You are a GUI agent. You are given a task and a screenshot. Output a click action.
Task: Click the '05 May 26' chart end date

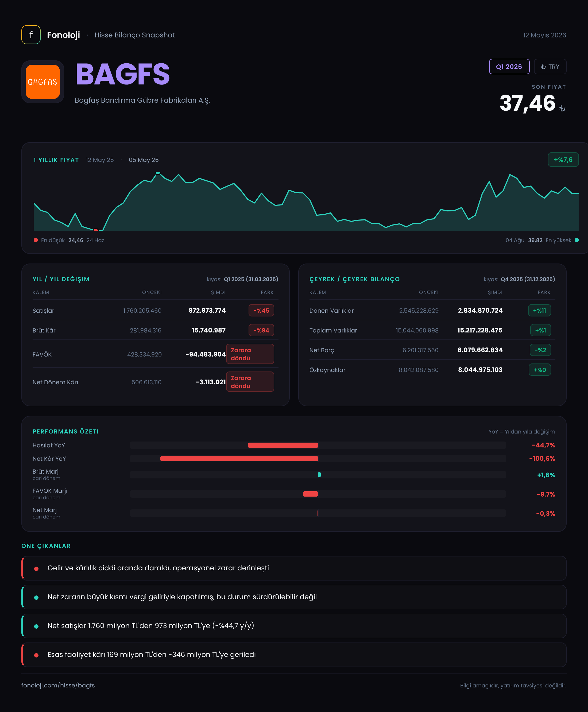(144, 160)
